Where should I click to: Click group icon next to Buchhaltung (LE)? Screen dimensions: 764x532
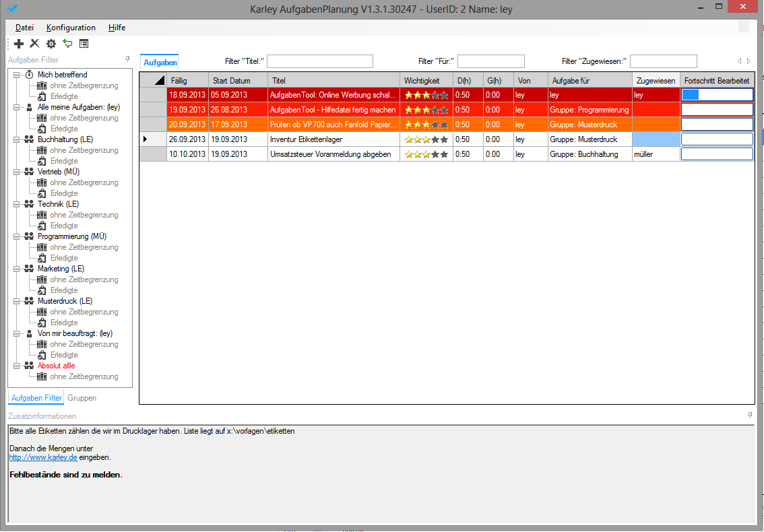[x=29, y=139]
